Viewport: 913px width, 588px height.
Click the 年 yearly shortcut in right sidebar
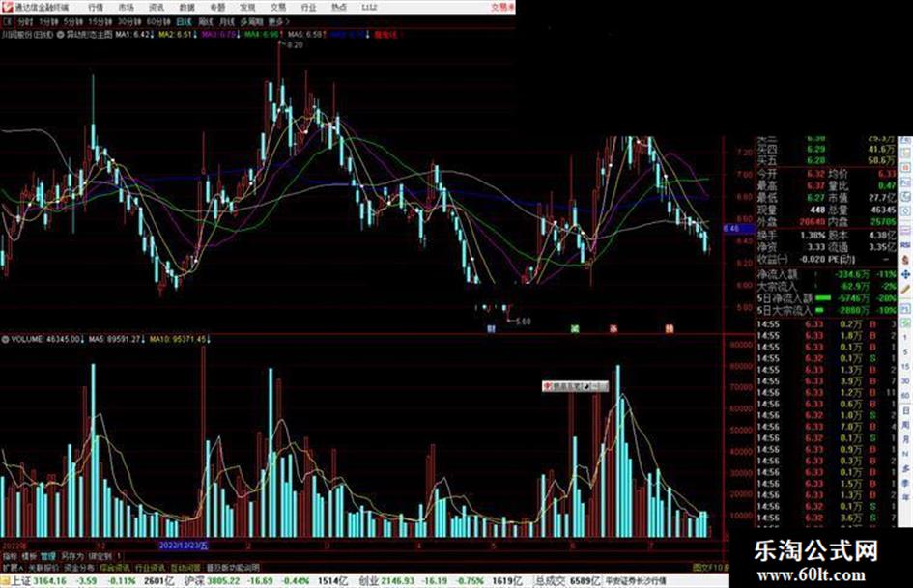click(905, 498)
